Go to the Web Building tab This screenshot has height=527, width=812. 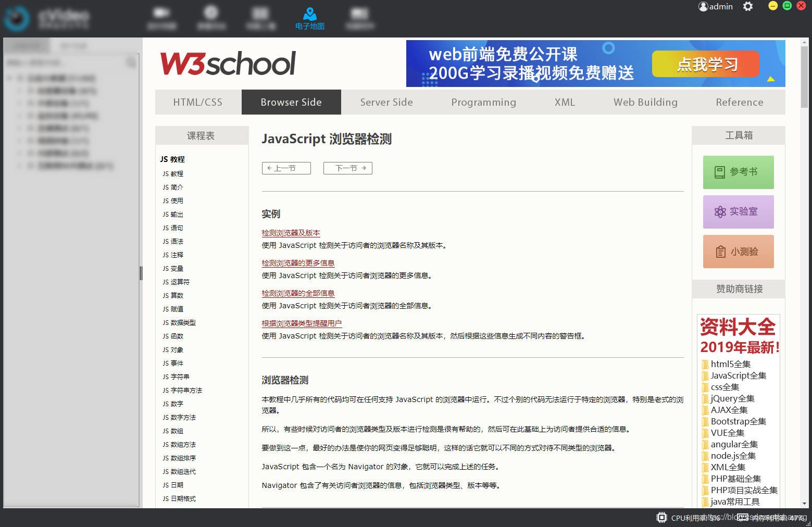pyautogui.click(x=645, y=102)
